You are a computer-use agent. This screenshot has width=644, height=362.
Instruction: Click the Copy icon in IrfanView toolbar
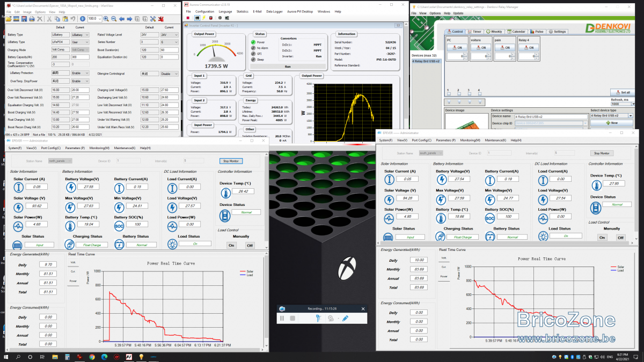coord(57,19)
